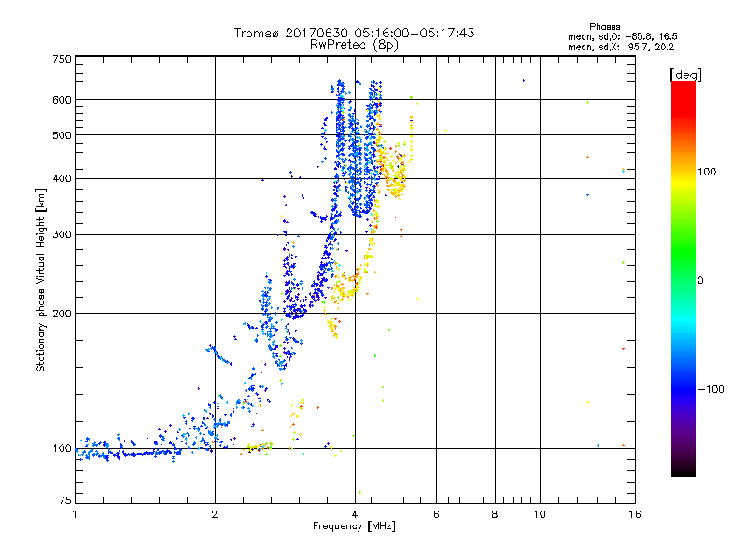Viewport: 747px width, 560px height.
Task: Click the mean, sd,O value line
Action: pyautogui.click(x=623, y=36)
